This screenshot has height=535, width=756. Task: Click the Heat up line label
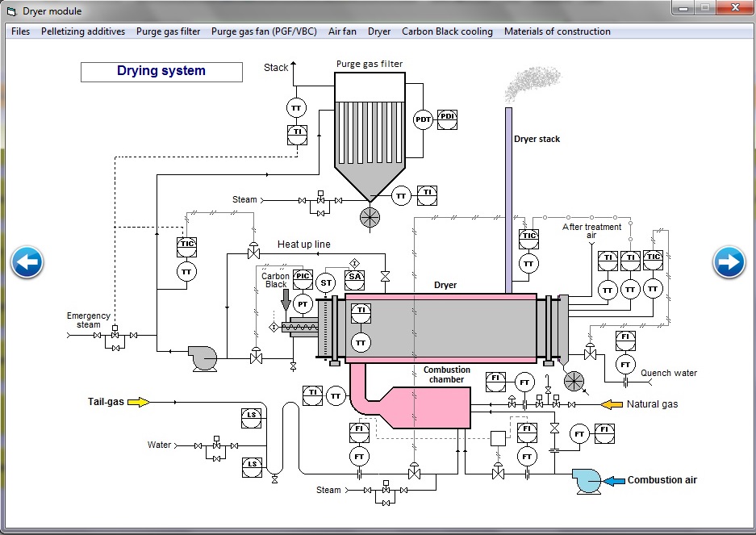pos(303,245)
